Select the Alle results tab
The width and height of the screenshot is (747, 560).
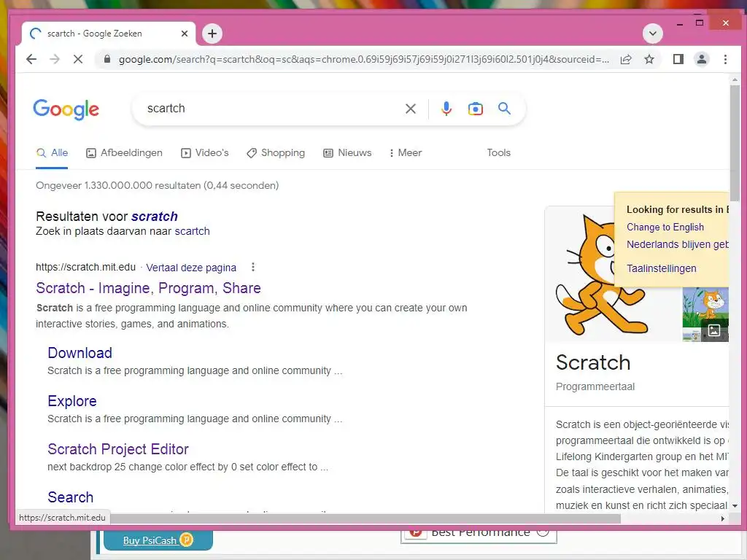[52, 153]
